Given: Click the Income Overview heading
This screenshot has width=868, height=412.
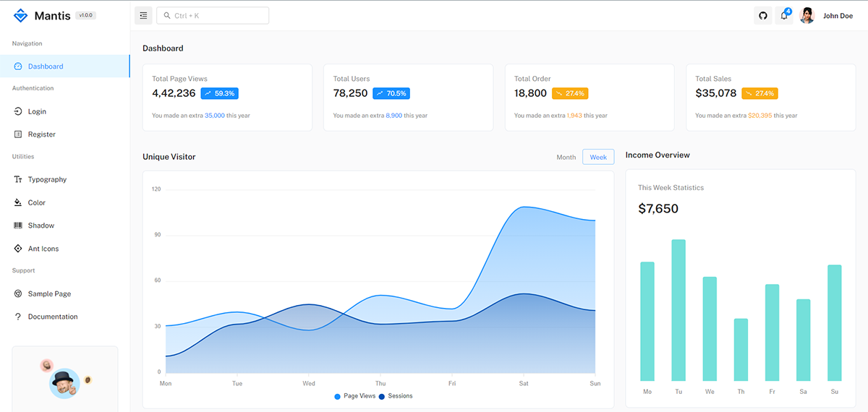Looking at the screenshot, I should [x=658, y=155].
